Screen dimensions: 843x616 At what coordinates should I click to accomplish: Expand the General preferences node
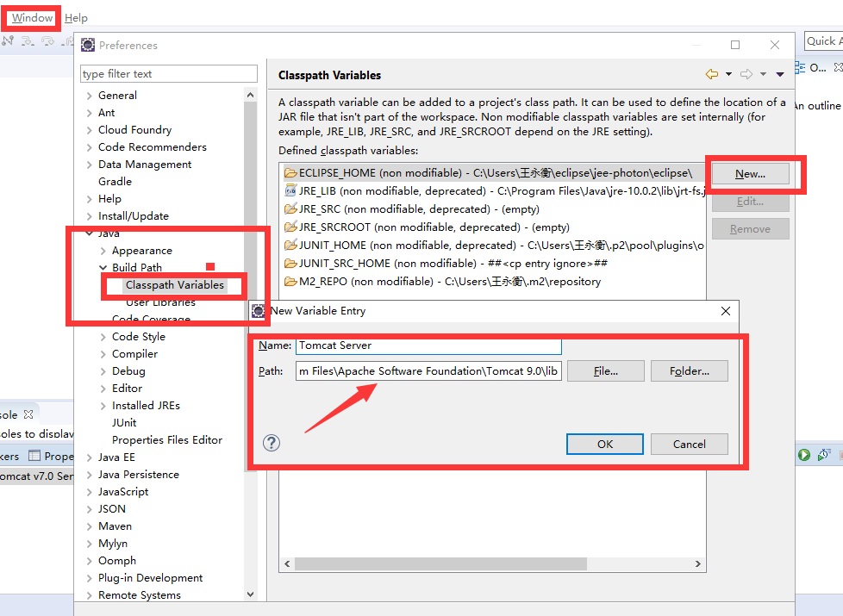(90, 96)
